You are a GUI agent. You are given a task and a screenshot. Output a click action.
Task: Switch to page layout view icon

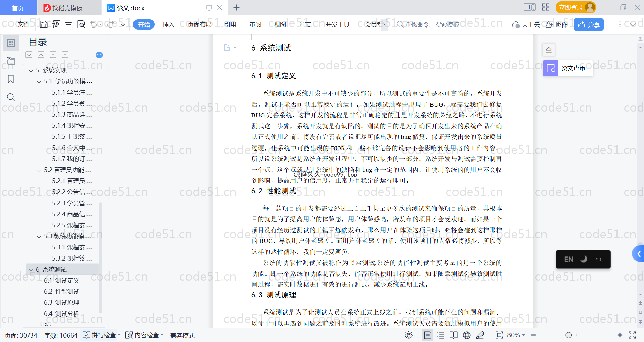427,335
